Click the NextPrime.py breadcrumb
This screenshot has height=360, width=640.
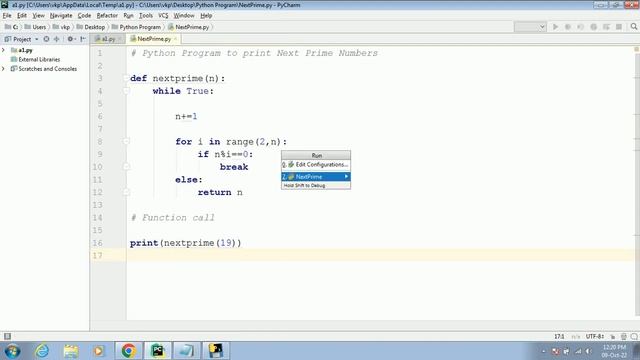(x=189, y=27)
